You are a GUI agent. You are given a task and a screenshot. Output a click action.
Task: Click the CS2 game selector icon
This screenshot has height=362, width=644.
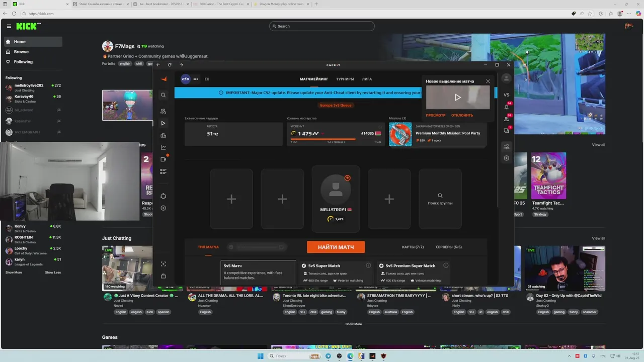186,79
